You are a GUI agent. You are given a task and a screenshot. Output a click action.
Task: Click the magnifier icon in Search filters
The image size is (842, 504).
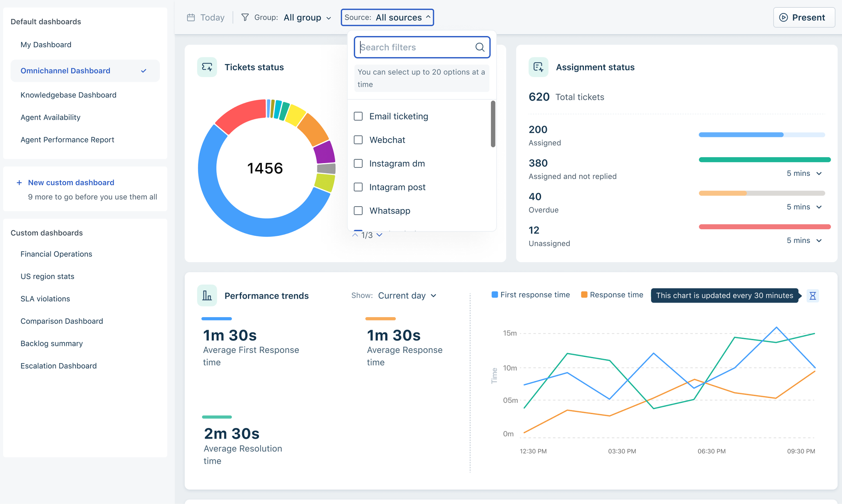coord(480,47)
